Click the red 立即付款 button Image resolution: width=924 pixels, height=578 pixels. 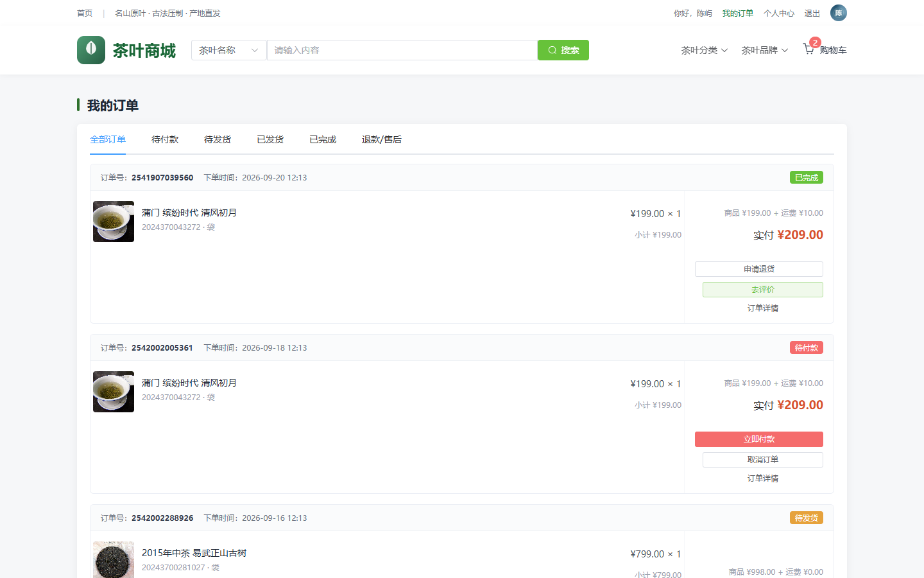[759, 439]
